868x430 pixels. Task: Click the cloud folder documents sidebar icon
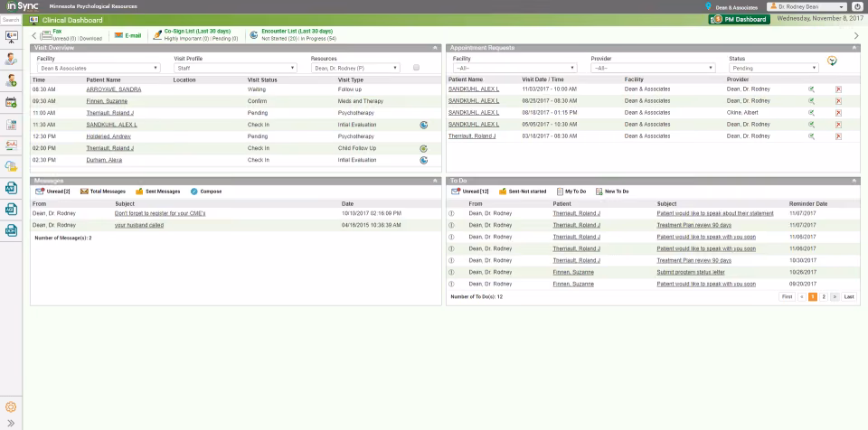tap(11, 166)
